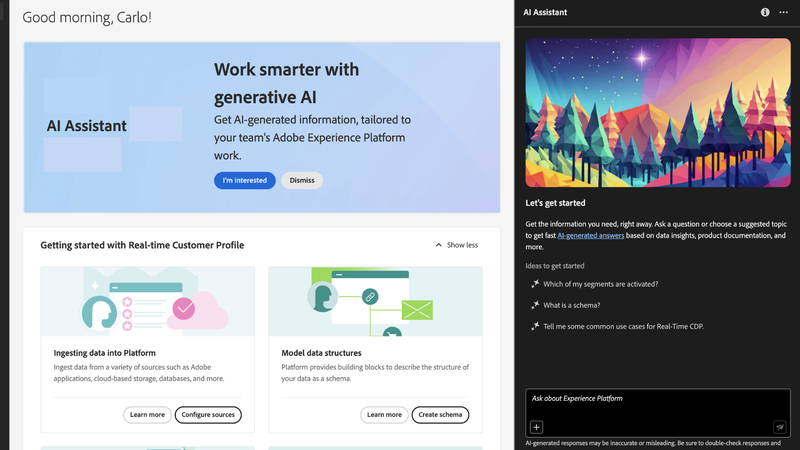Click the Configure sources button
The image size is (800, 450).
(208, 415)
